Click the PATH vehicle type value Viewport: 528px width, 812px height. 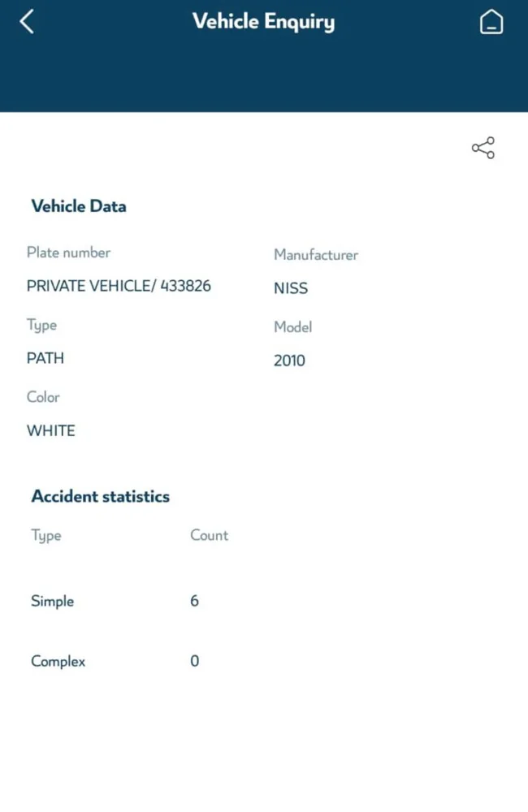tap(45, 358)
